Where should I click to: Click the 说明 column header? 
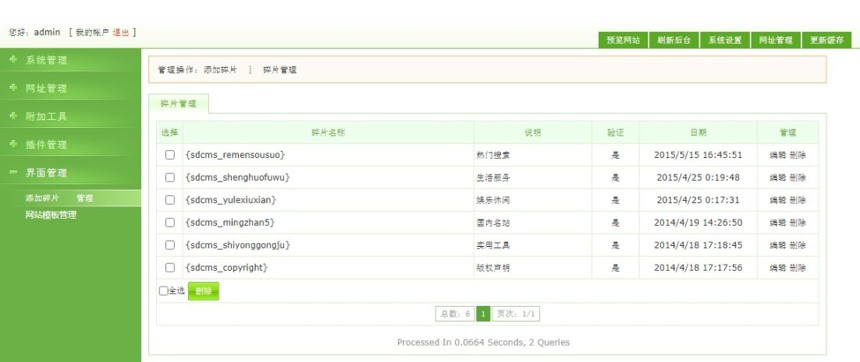(533, 133)
